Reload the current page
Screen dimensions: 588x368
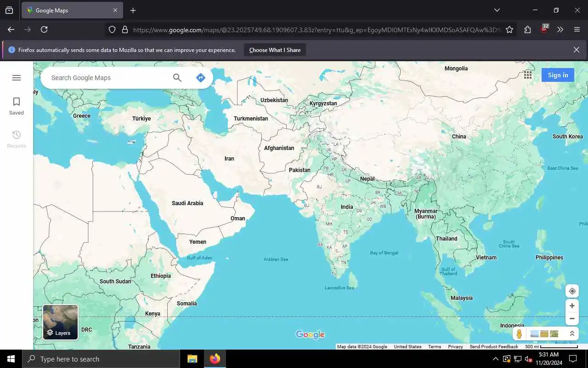pyautogui.click(x=44, y=29)
